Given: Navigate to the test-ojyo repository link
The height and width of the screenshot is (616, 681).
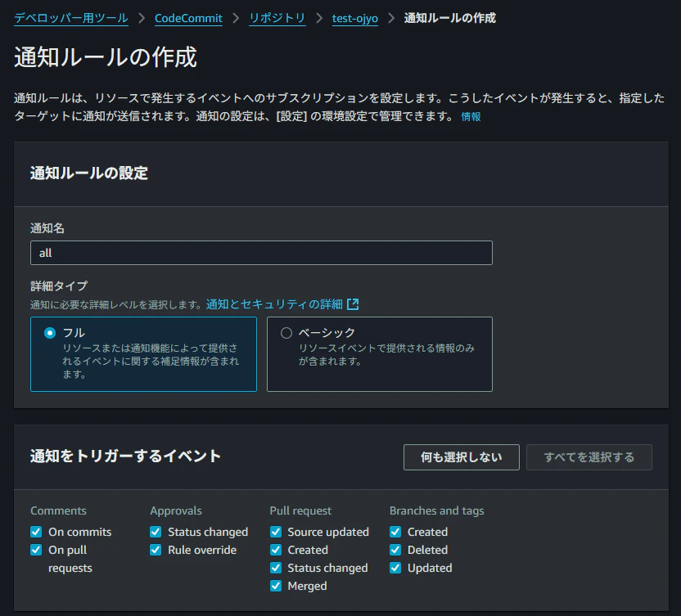Looking at the screenshot, I should pos(354,17).
